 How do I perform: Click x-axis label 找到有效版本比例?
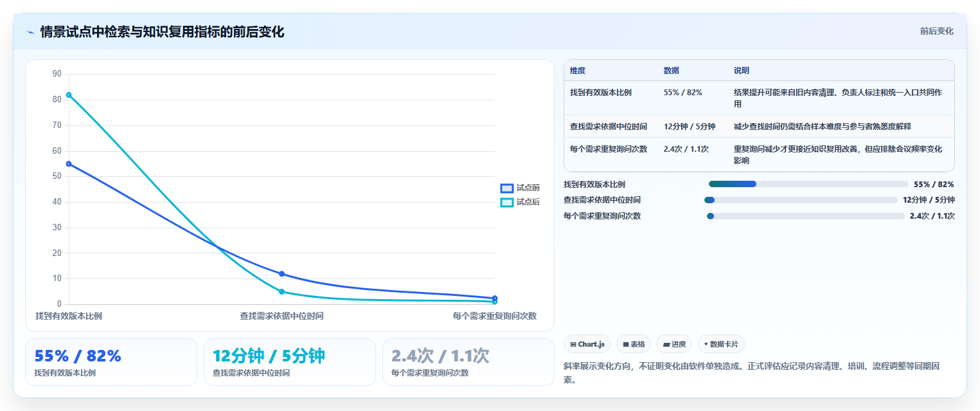point(69,316)
